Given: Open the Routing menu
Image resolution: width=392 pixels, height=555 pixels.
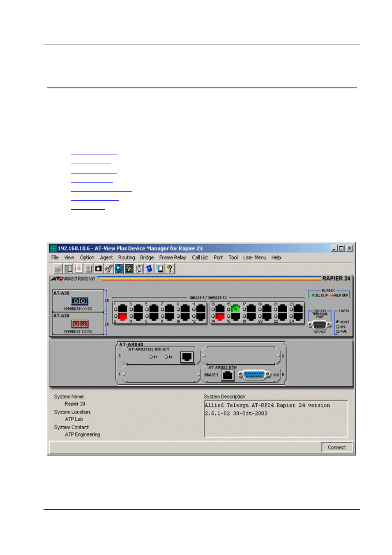Looking at the screenshot, I should click(127, 258).
